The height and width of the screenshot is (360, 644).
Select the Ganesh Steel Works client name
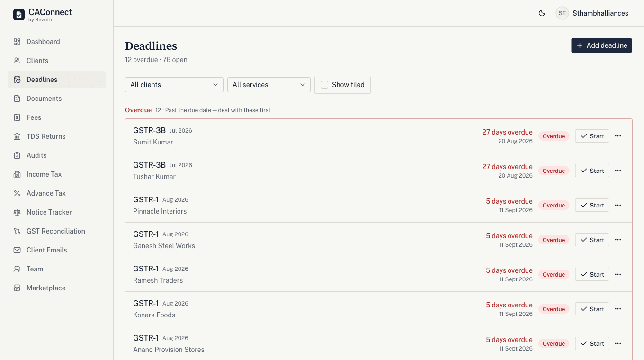(164, 246)
